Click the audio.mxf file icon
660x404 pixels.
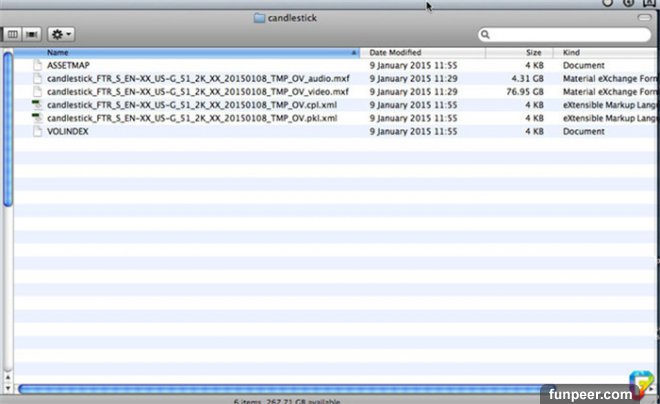38,77
